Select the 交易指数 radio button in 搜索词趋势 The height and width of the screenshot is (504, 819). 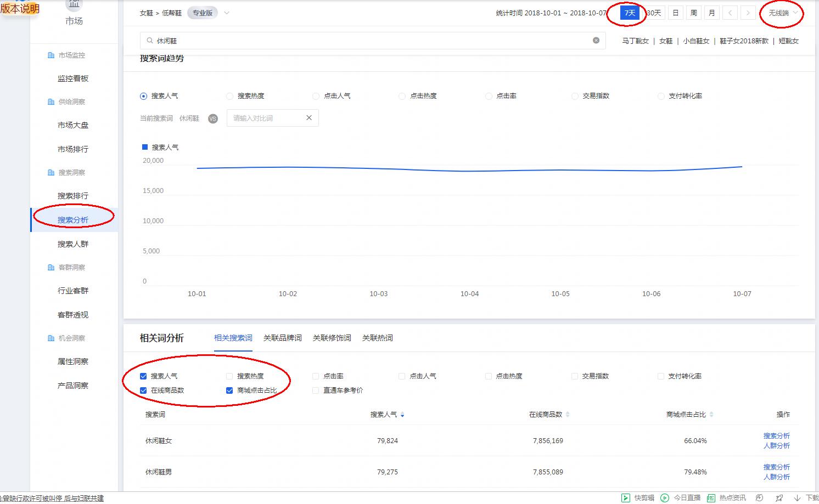[574, 95]
